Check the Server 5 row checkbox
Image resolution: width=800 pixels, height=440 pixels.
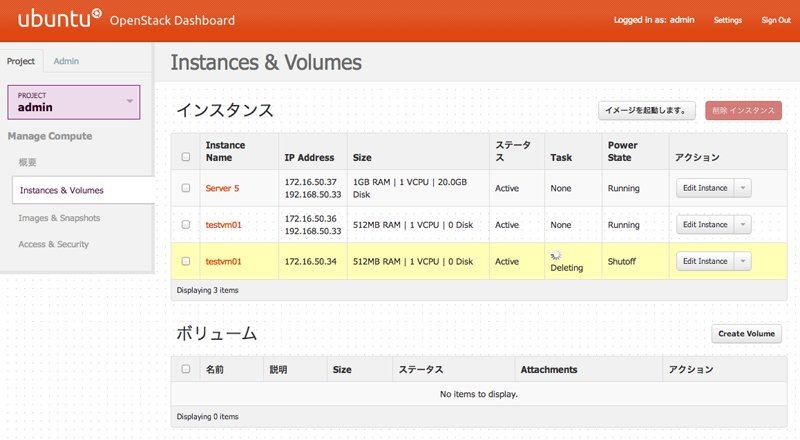[186, 188]
